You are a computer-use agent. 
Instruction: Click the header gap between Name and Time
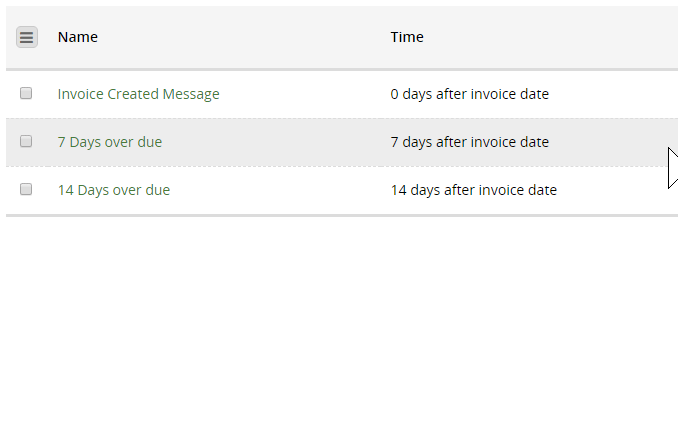point(244,37)
